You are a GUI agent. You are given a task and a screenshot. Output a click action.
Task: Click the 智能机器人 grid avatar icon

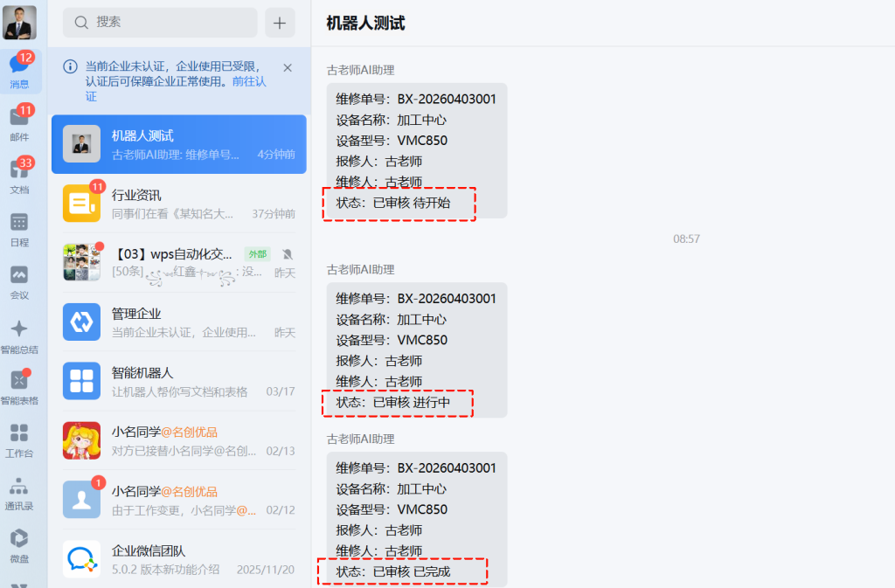click(81, 382)
